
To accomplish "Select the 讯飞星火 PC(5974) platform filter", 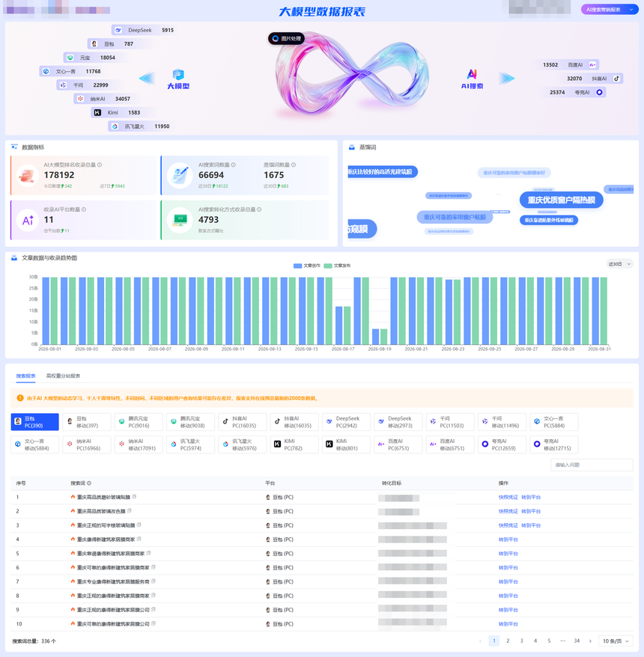I will [191, 444].
